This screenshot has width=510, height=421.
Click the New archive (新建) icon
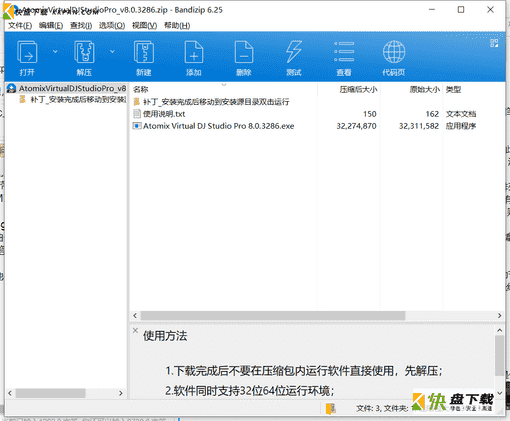144,52
